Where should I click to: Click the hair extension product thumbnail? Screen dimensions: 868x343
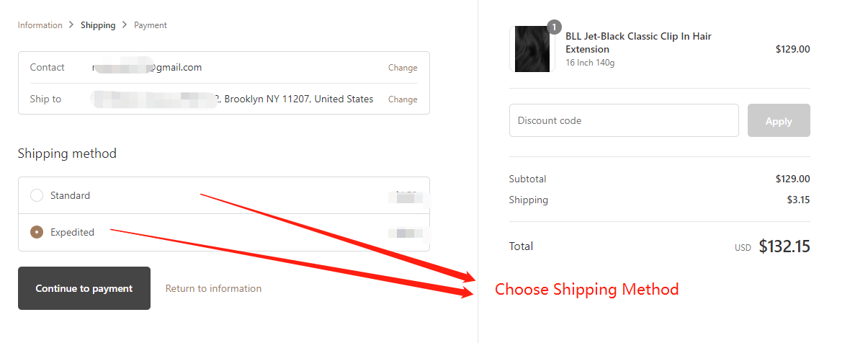click(532, 50)
